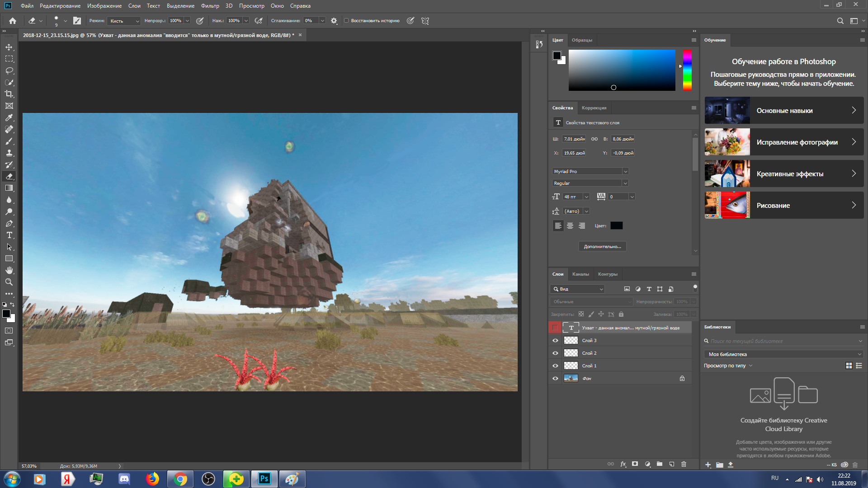Image resolution: width=868 pixels, height=488 pixels.
Task: Select the Brush tool
Action: coord(9,141)
